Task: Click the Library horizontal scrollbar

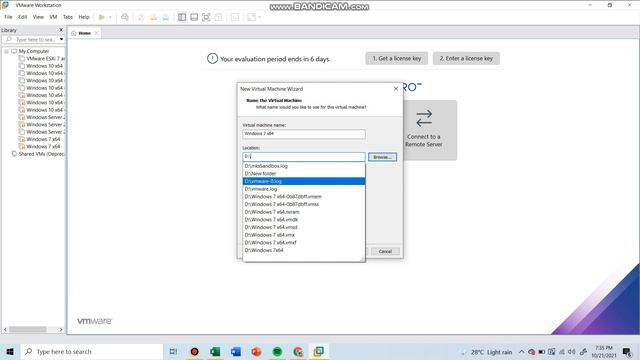Action: [28, 329]
